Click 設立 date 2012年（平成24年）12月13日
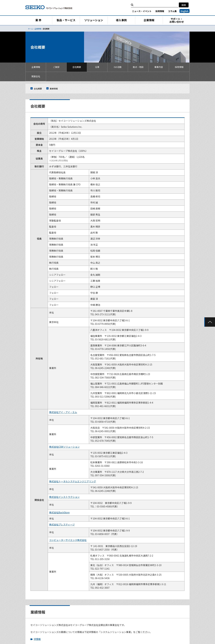 point(65,133)
